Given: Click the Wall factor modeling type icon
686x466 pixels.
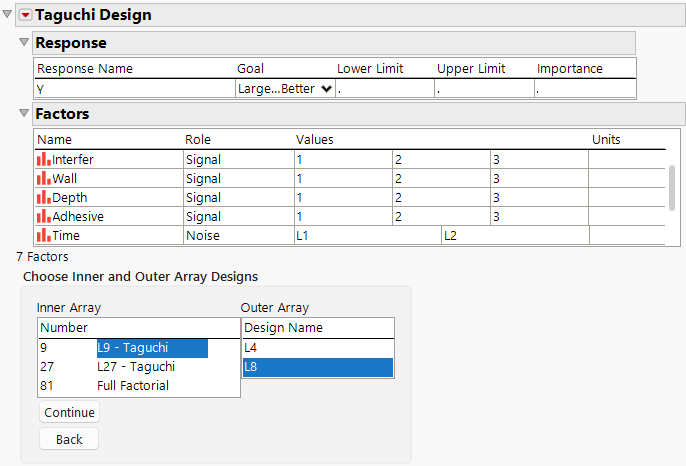Looking at the screenshot, I should pos(44,178).
